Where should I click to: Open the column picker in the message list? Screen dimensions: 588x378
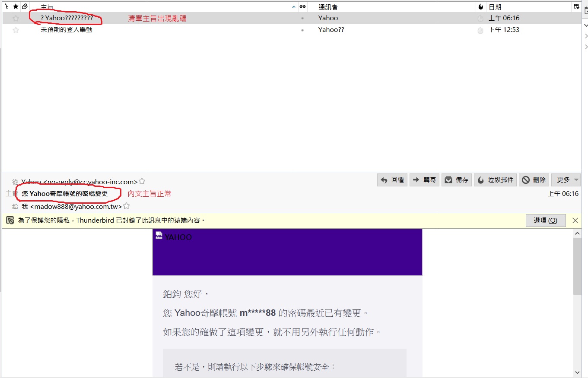[576, 7]
